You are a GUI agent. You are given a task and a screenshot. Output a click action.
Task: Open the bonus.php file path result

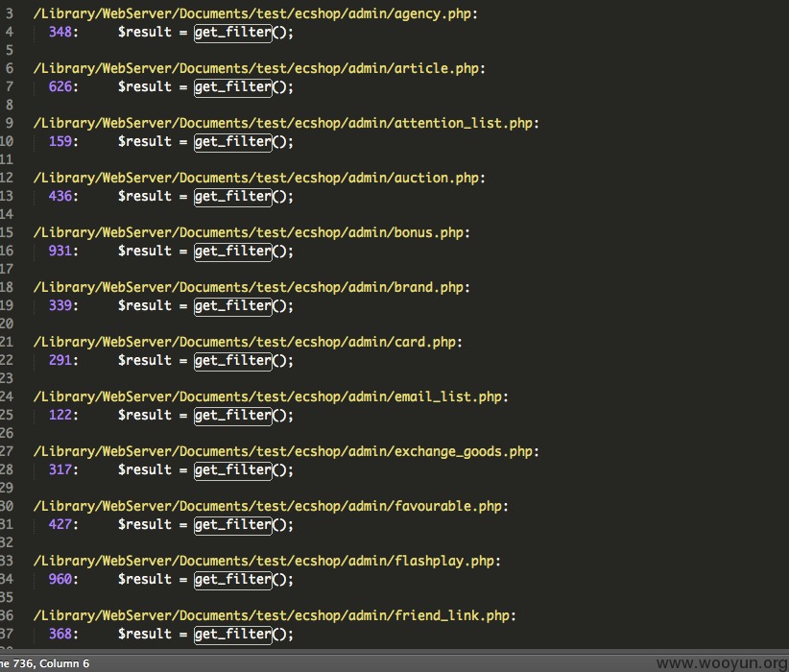(x=251, y=232)
